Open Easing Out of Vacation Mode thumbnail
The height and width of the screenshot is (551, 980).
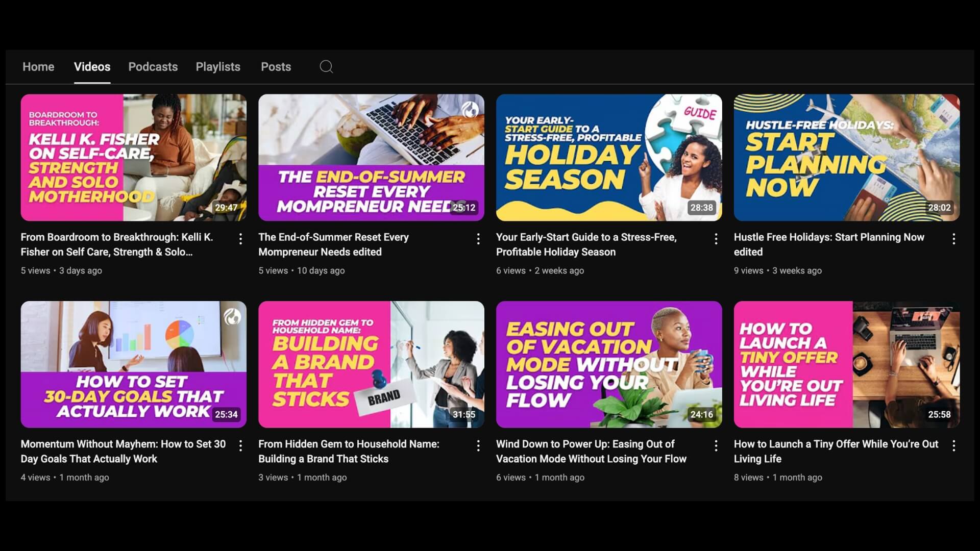(x=609, y=364)
